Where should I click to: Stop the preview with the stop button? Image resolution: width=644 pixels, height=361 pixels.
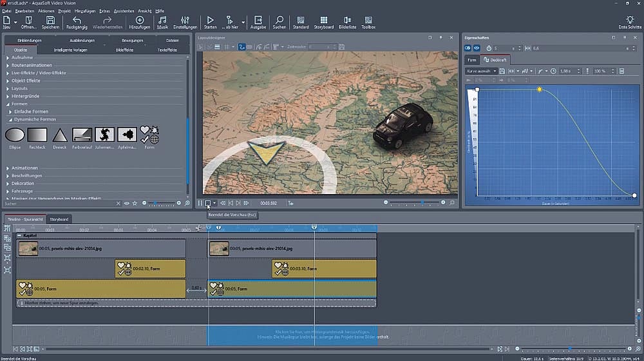(x=207, y=203)
